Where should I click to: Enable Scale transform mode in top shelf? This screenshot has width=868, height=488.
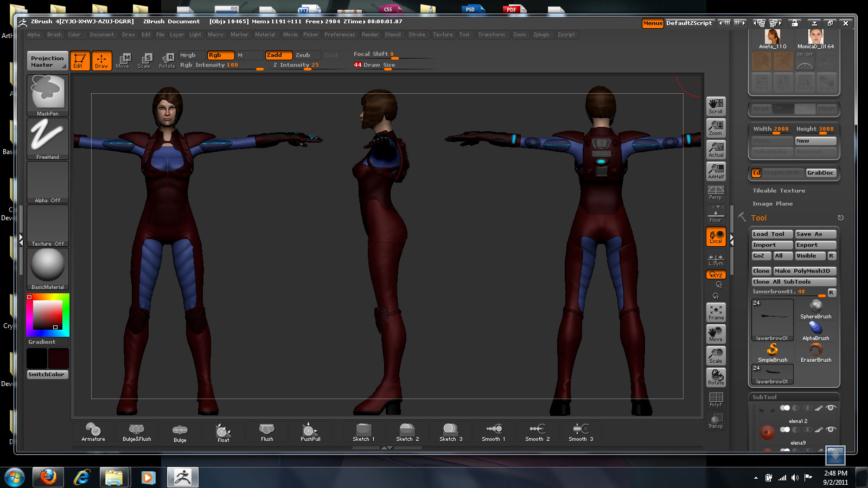144,61
